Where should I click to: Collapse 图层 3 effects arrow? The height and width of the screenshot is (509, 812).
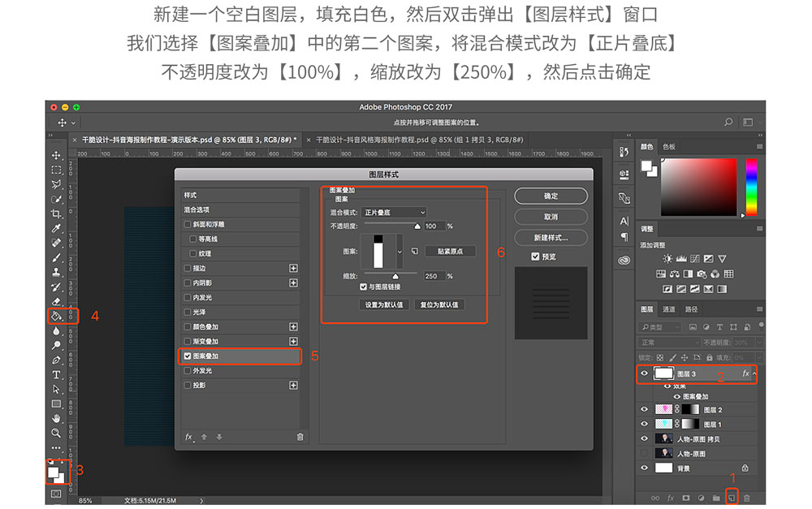pyautogui.click(x=754, y=373)
